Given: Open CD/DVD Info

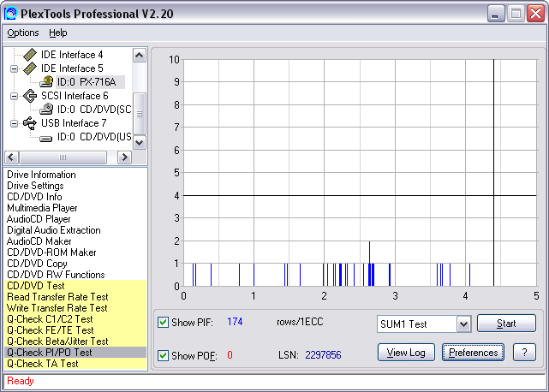Looking at the screenshot, I should pos(34,197).
